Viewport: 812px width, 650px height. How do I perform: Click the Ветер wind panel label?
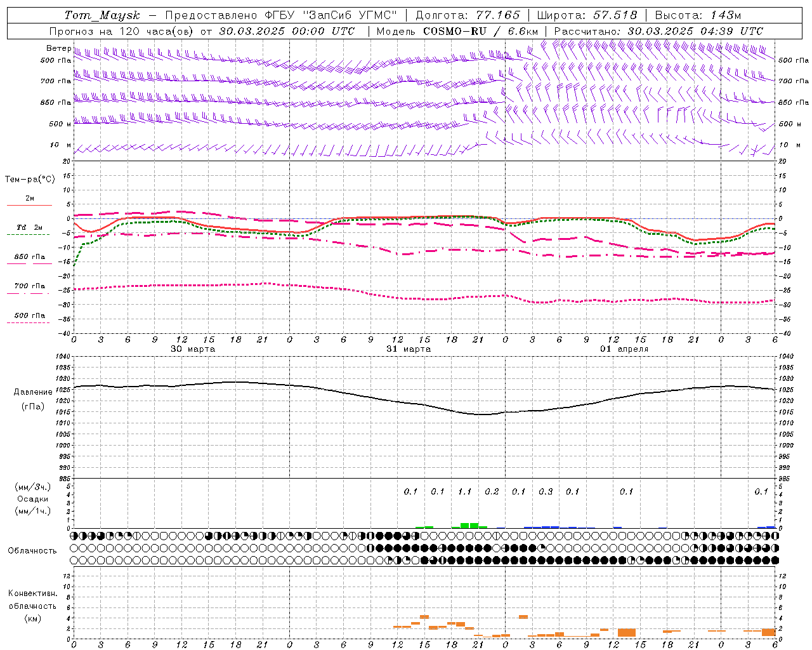click(59, 48)
